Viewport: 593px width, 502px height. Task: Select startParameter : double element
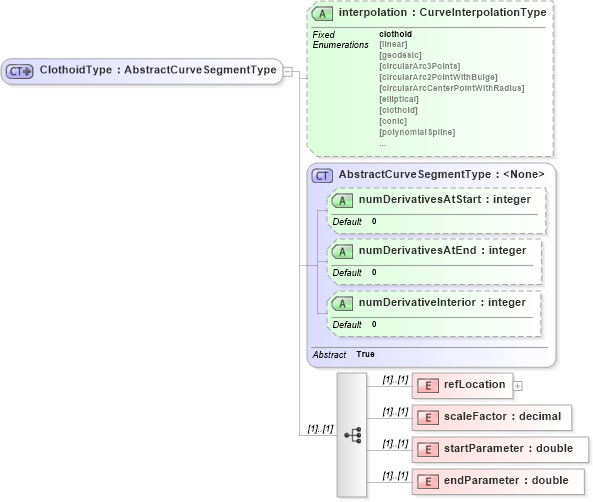[x=500, y=449]
